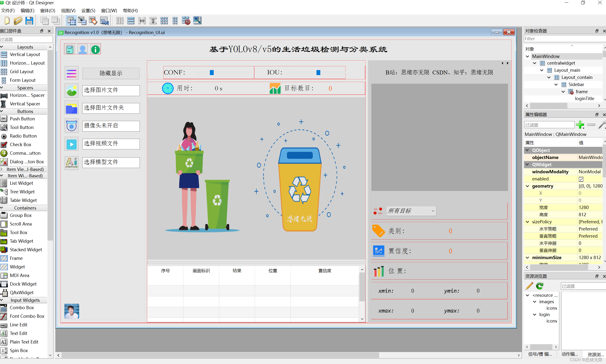This screenshot has width=606, height=364.
Task: Open the 窗体(O) menu
Action: [x=48, y=10]
